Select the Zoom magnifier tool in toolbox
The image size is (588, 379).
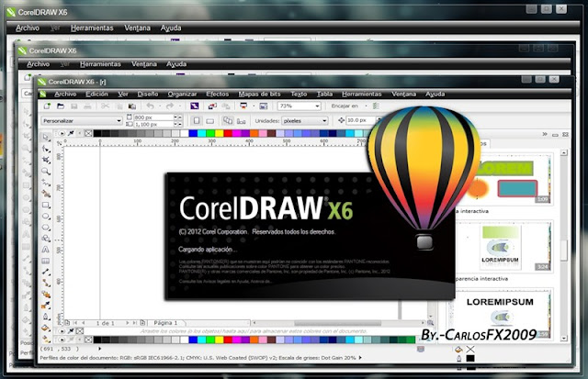(46, 172)
